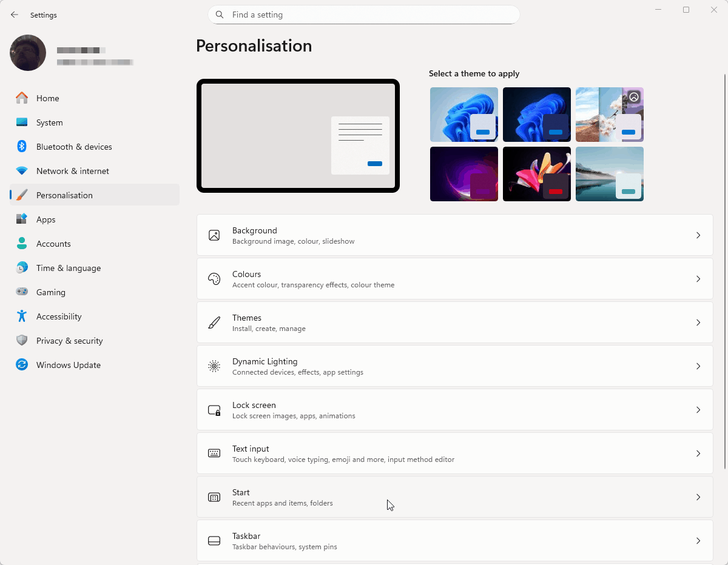Click the back arrow in title bar
The image size is (728, 565).
click(x=15, y=15)
